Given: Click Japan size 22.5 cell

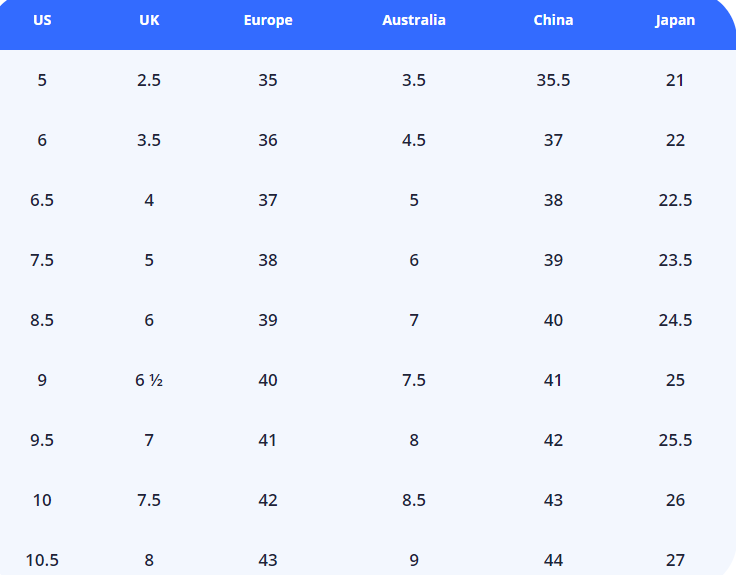Looking at the screenshot, I should point(675,200).
